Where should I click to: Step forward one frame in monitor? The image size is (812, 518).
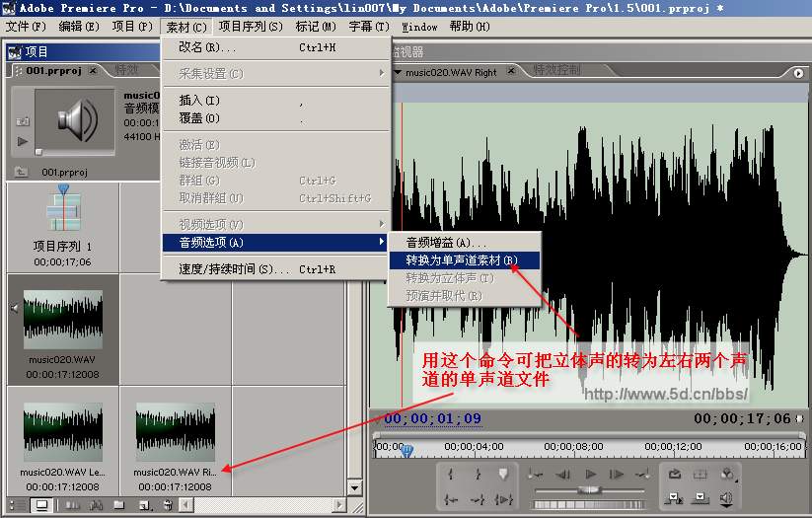coord(617,474)
